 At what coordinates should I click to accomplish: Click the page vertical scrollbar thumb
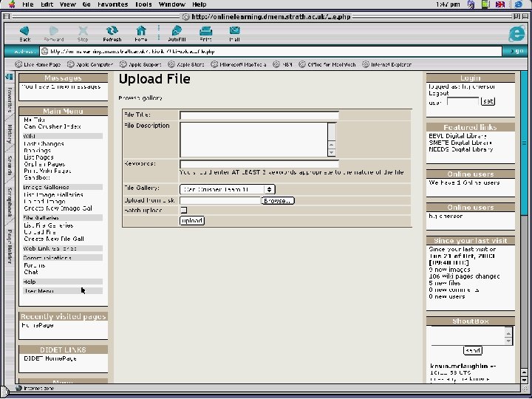click(524, 143)
